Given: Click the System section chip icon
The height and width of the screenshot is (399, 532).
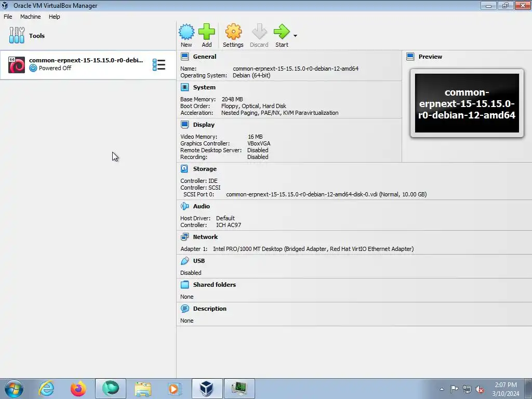Looking at the screenshot, I should tap(184, 87).
